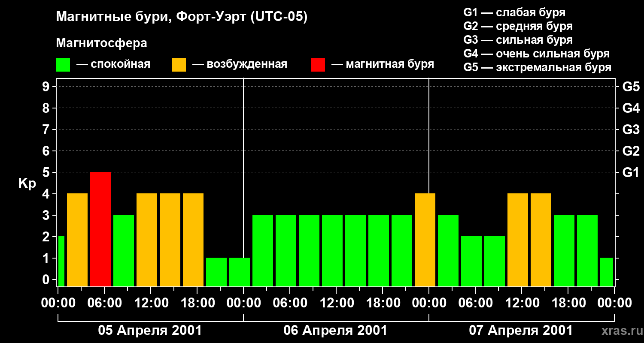Click the orange 'возбужденная' legend swatch

[x=179, y=65]
